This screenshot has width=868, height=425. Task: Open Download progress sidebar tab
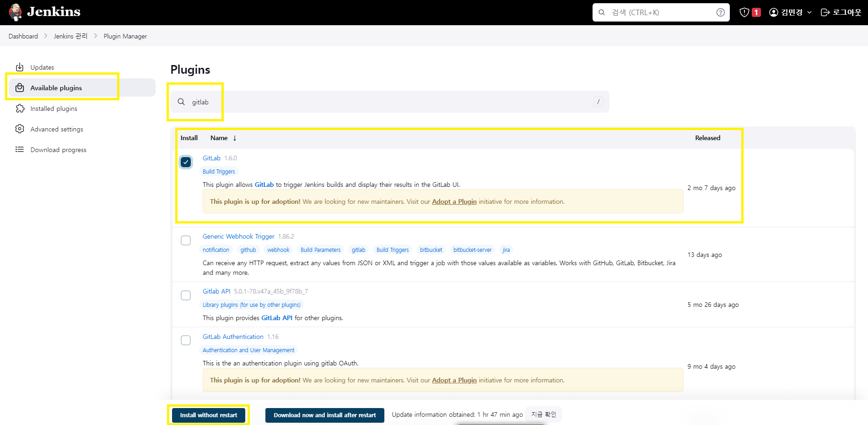point(82,150)
